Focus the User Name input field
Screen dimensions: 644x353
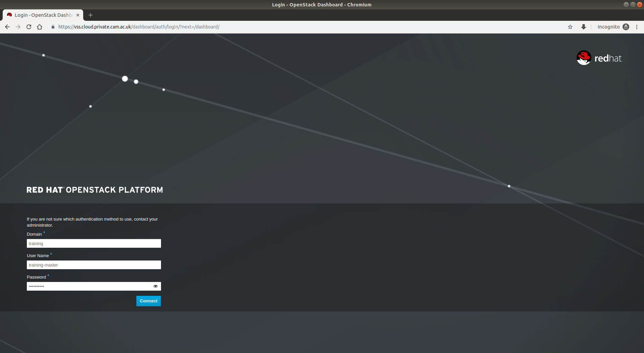point(94,265)
